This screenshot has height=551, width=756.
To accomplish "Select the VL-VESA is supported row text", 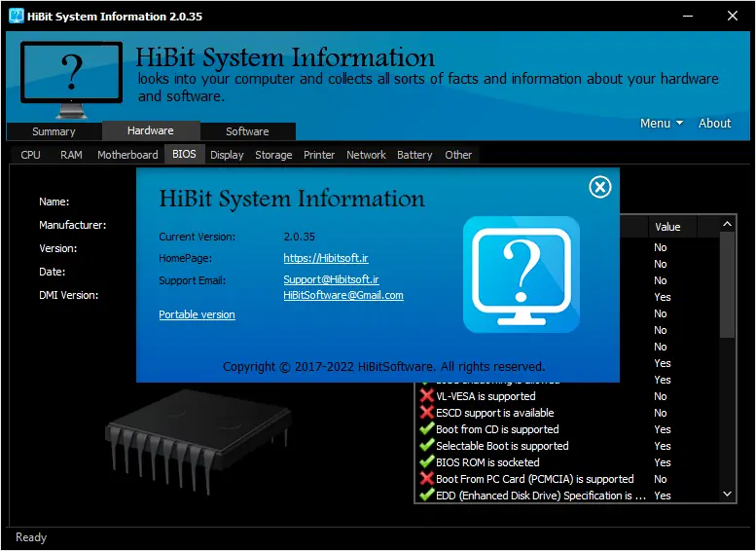I will [486, 396].
